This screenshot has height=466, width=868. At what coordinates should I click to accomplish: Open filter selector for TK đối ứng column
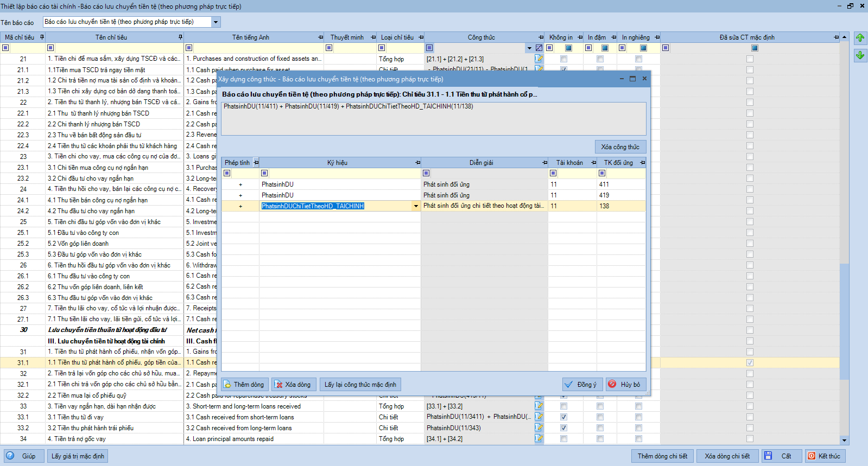click(x=602, y=173)
